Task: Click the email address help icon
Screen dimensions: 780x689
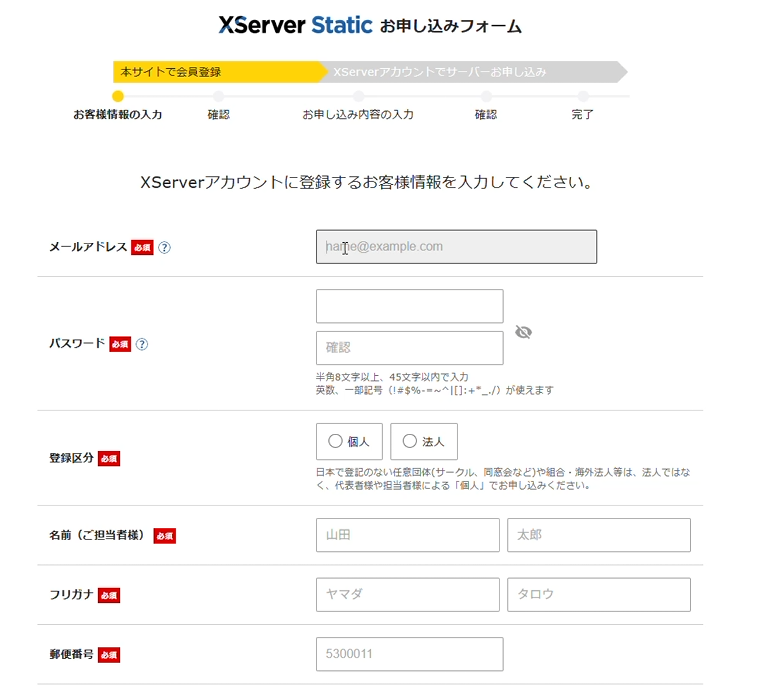Action: pyautogui.click(x=164, y=248)
